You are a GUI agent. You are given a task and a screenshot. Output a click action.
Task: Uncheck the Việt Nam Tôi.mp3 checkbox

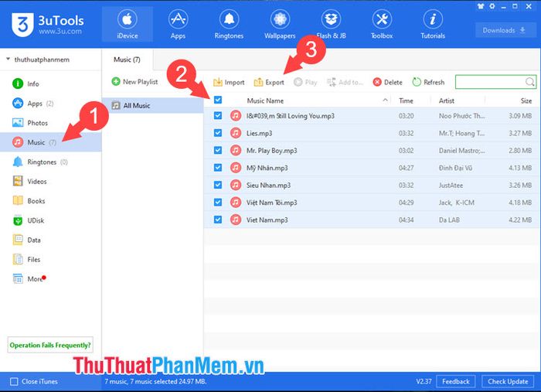coord(218,203)
